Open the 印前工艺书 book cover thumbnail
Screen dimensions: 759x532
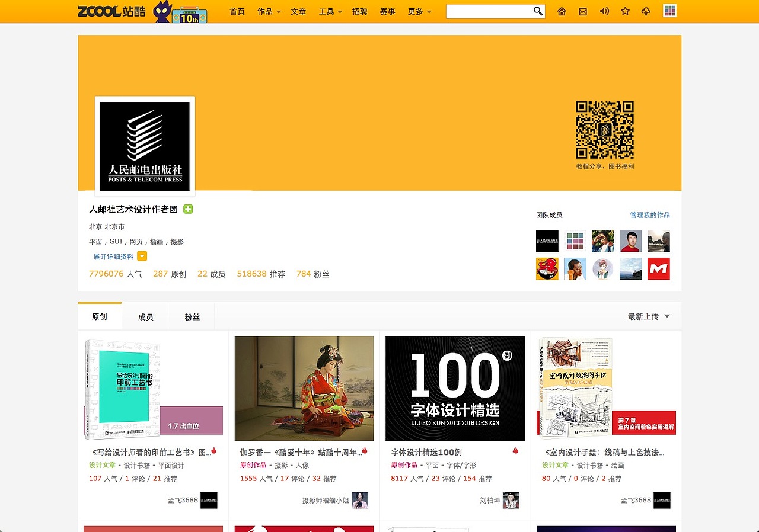153,389
